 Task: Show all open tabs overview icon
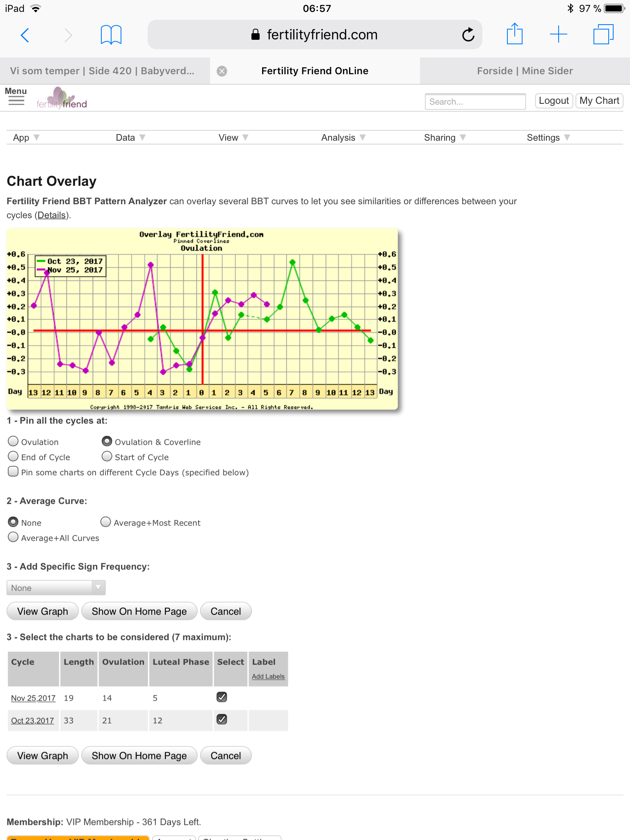(x=603, y=34)
